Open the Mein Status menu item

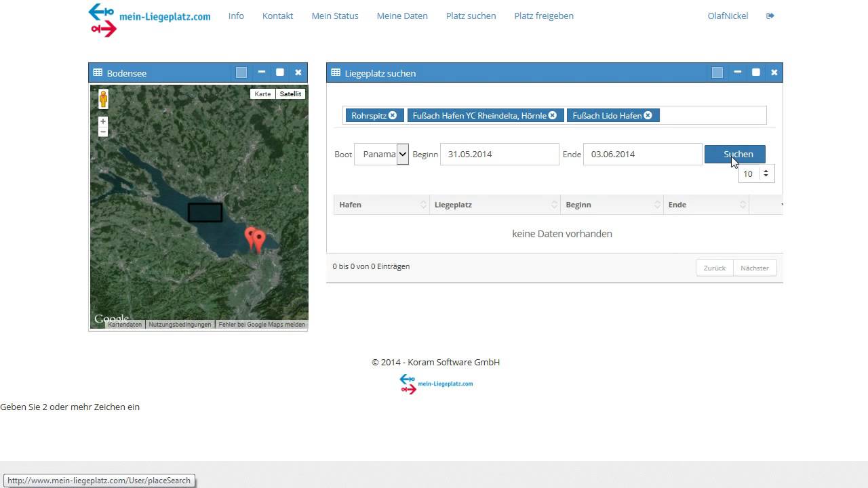[335, 16]
